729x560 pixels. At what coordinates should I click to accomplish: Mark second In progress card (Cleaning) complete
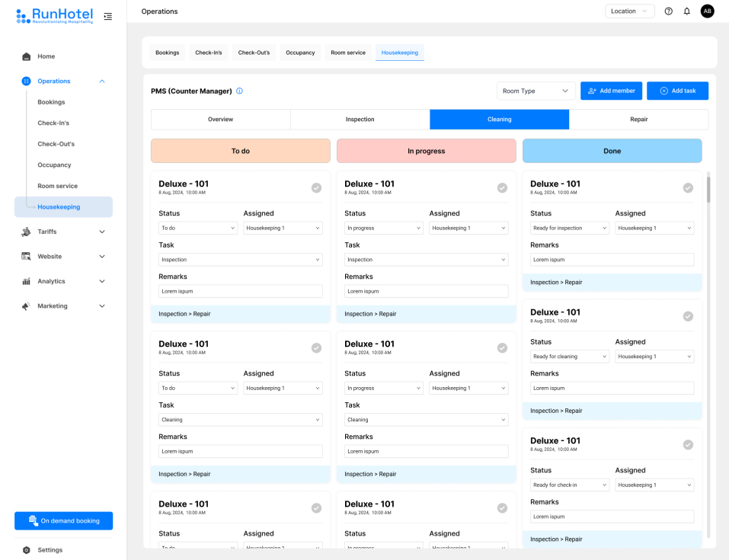(x=502, y=348)
